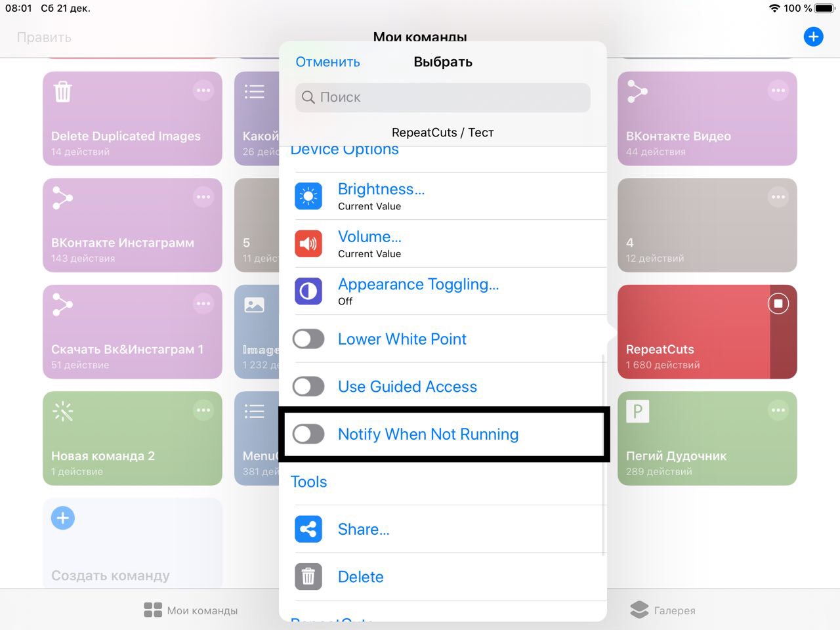The width and height of the screenshot is (840, 630).
Task: Run the Delete Duplicated Images shortcut
Action: [x=133, y=119]
